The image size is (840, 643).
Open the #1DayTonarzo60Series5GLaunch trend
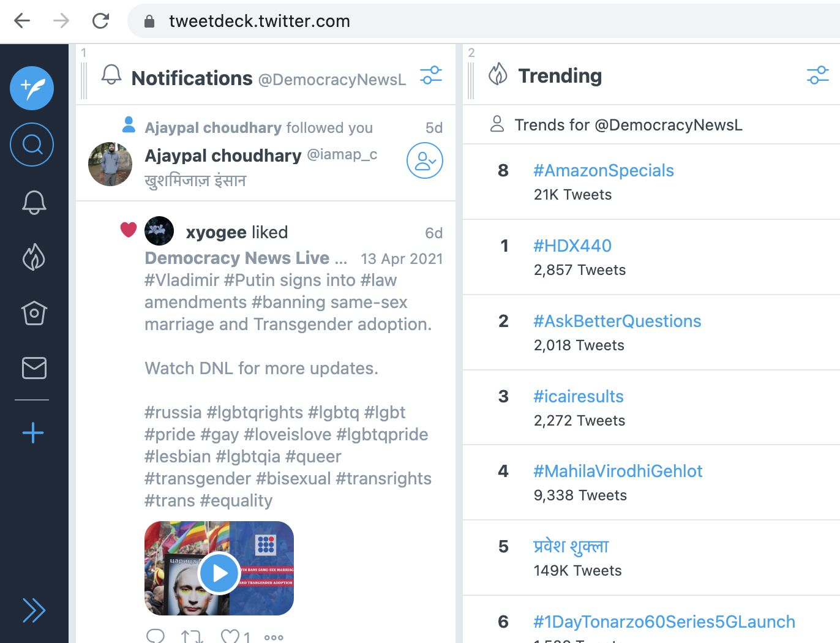pyautogui.click(x=664, y=622)
